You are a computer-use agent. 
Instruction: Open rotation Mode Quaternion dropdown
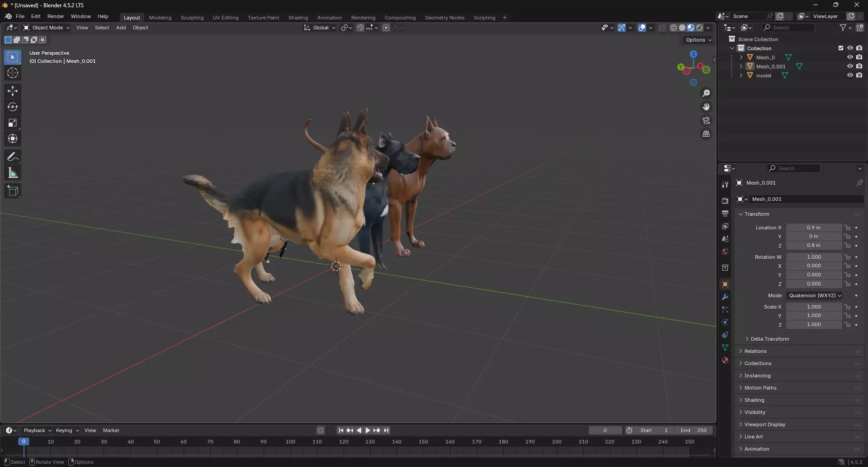coord(814,295)
